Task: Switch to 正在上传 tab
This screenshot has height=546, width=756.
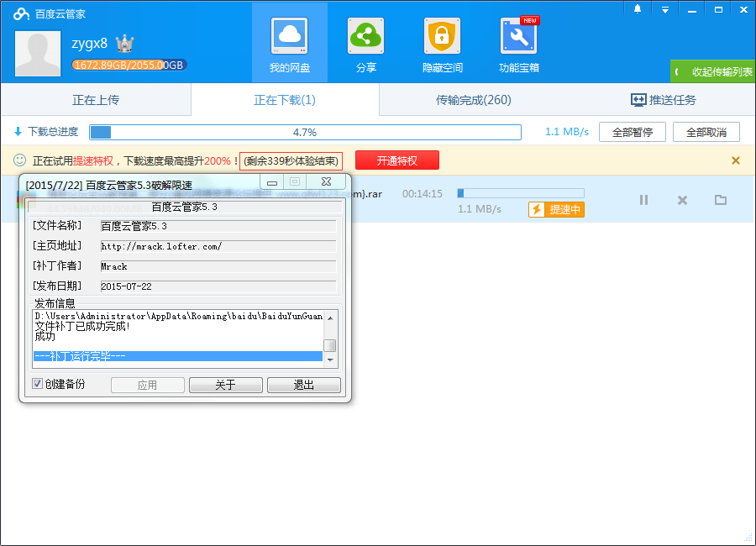Action: (96, 100)
